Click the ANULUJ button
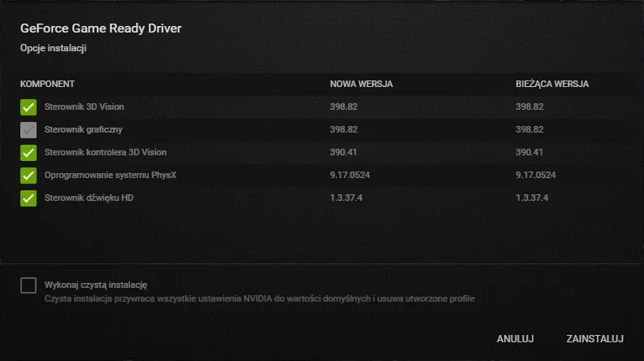This screenshot has width=644, height=361. (515, 338)
